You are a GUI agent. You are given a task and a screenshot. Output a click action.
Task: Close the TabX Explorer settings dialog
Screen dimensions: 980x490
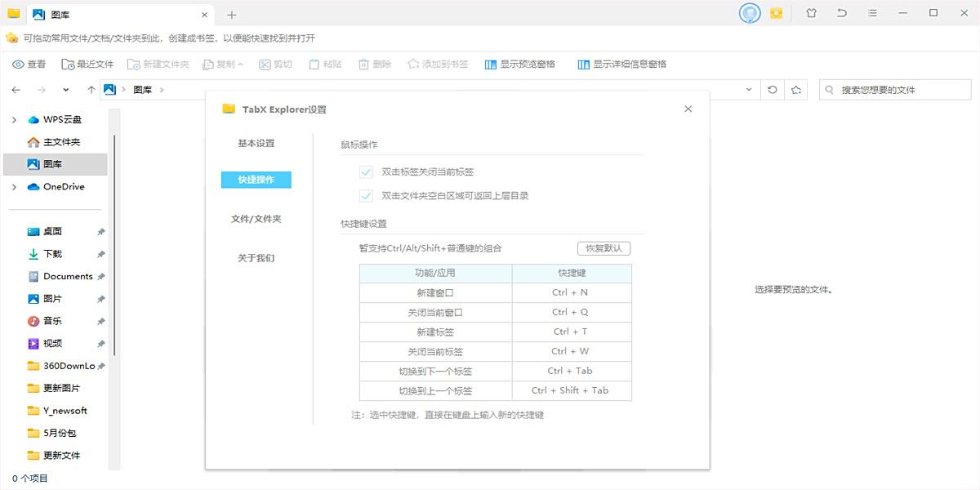coord(688,109)
